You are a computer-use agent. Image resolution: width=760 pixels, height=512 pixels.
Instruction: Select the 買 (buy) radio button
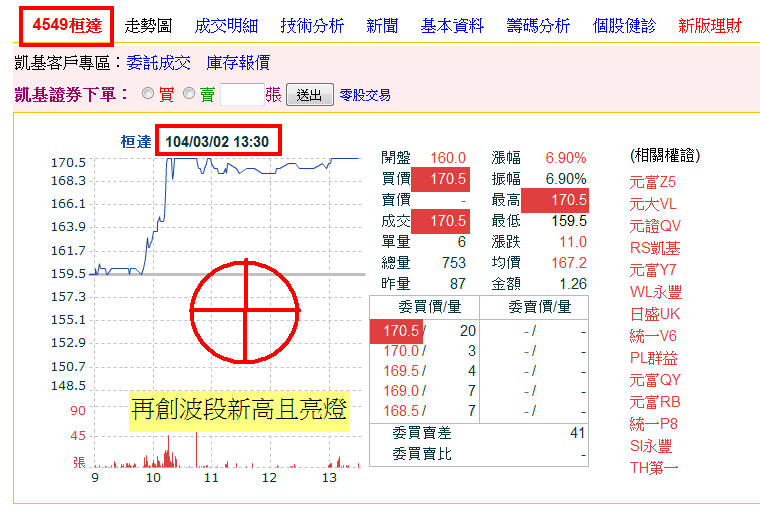click(148, 95)
